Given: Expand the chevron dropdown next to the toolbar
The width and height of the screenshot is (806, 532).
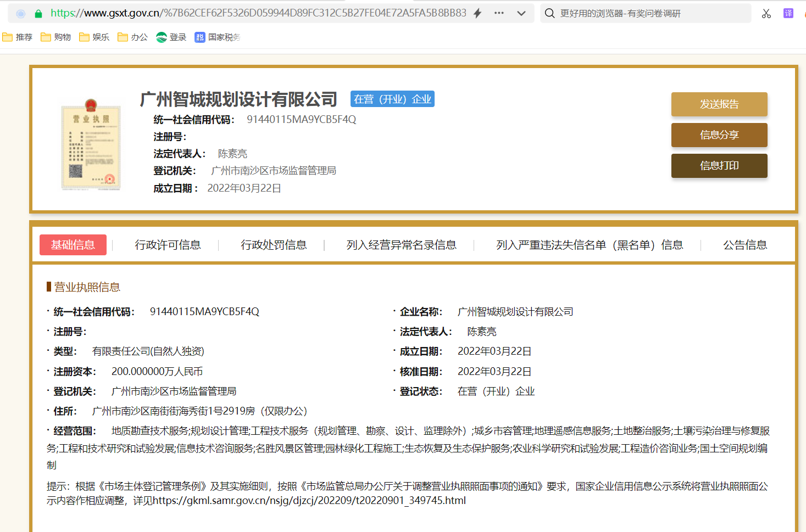Looking at the screenshot, I should pyautogui.click(x=521, y=12).
